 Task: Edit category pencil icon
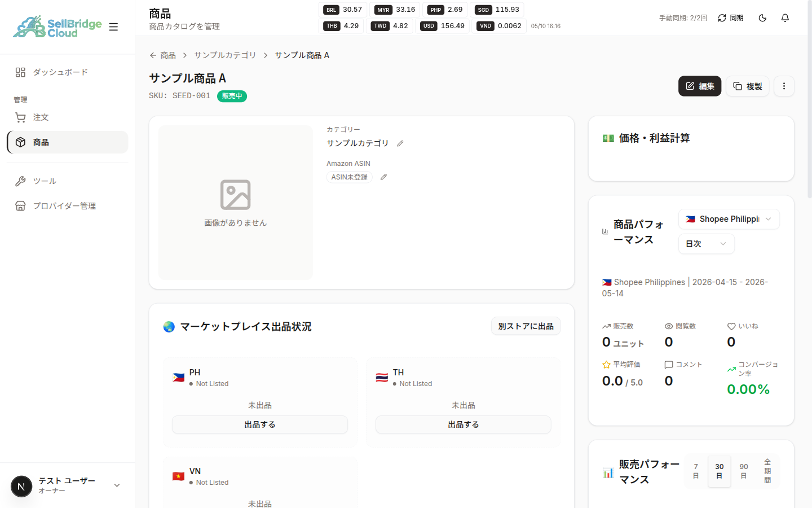pos(400,143)
